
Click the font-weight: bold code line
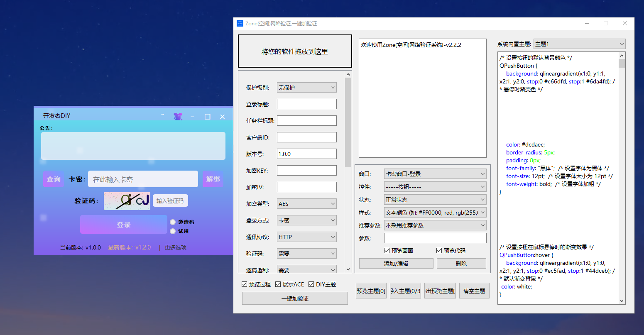click(553, 184)
